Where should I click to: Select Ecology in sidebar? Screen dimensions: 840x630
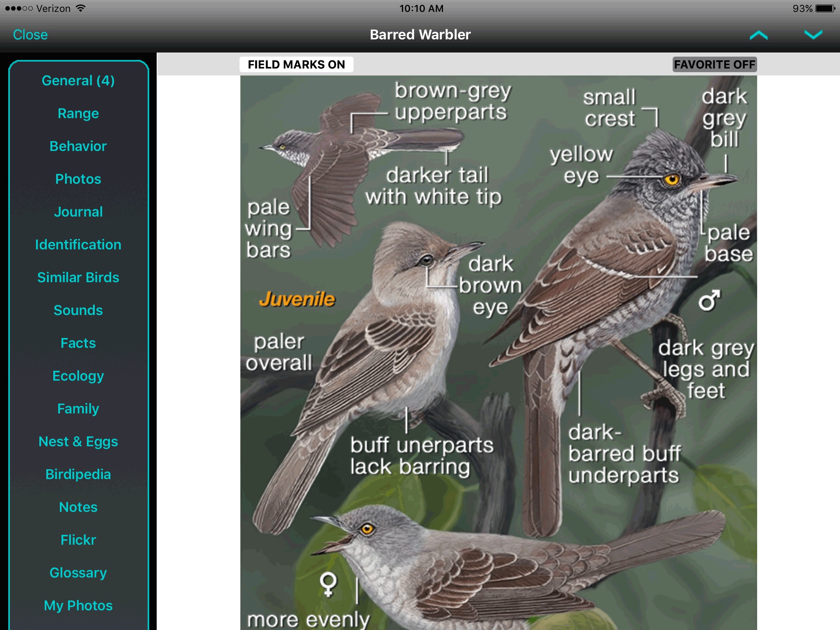tap(78, 376)
